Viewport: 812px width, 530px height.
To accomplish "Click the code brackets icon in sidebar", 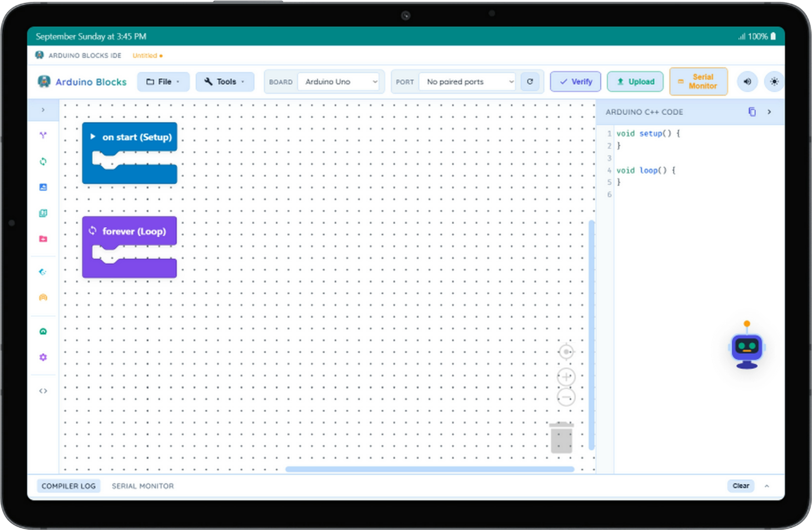I will 43,391.
